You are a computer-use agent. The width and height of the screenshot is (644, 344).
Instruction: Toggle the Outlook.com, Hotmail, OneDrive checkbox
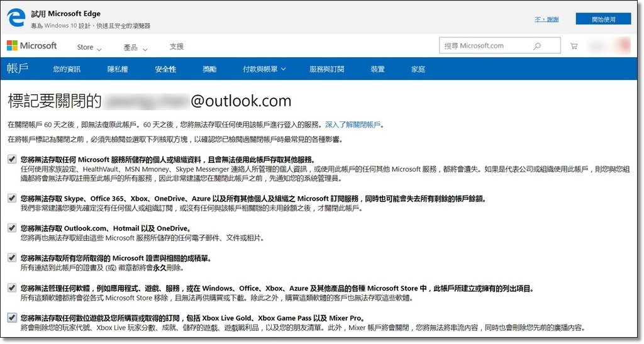pos(12,228)
